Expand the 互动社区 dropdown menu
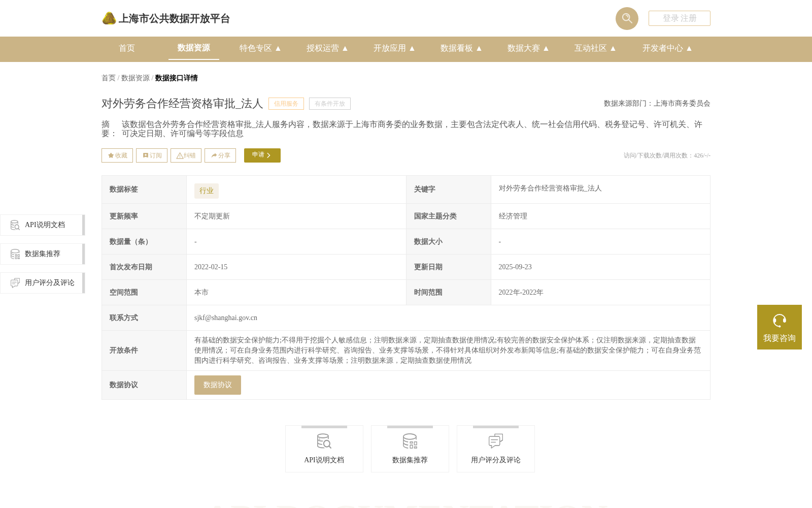812x508 pixels. point(595,48)
